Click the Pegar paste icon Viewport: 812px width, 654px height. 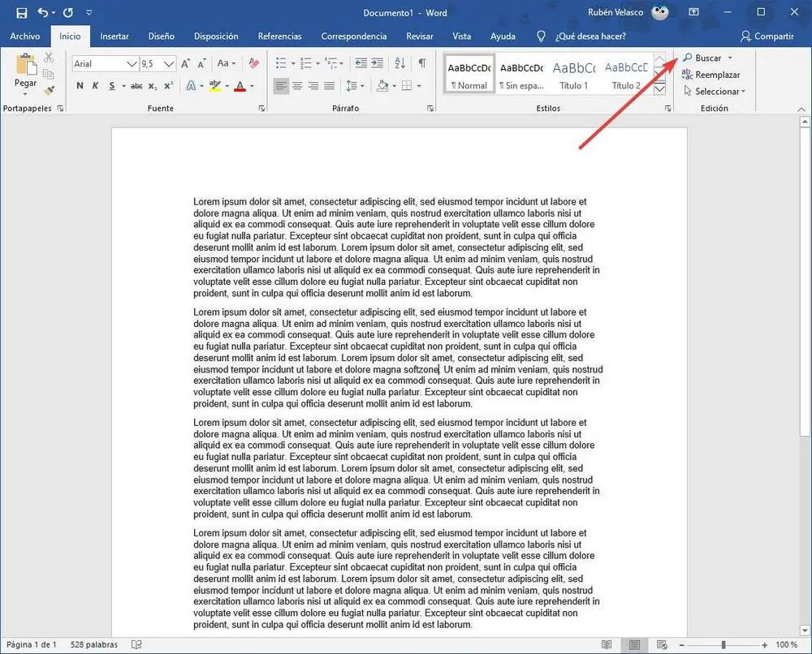[x=25, y=64]
